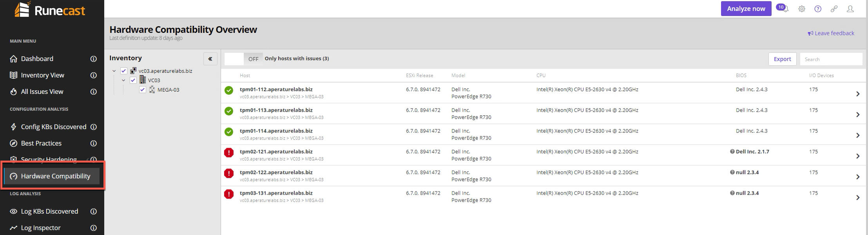Click green check status of tpm01-114 host

pos(229,132)
